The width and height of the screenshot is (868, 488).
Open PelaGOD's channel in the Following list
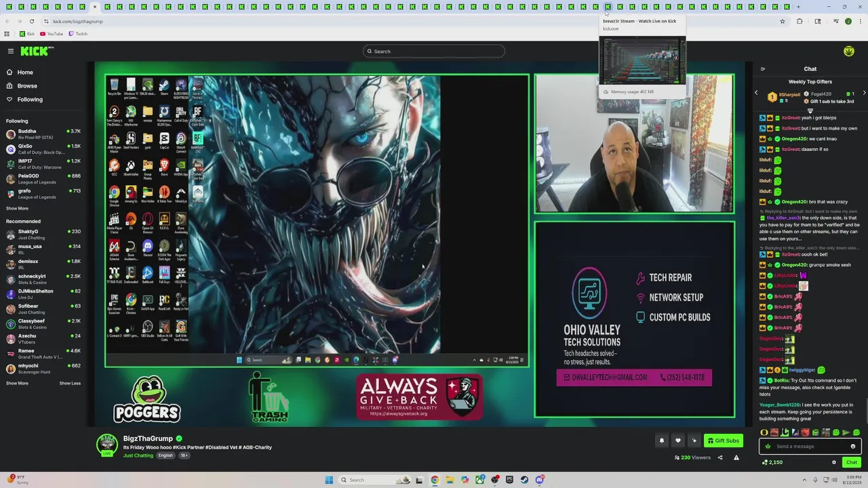point(43,179)
